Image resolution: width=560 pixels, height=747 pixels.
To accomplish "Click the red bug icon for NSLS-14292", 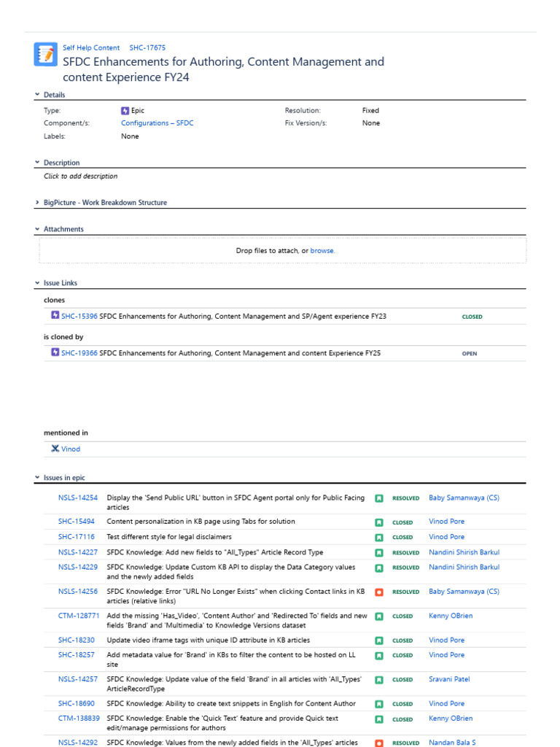I will [x=379, y=743].
